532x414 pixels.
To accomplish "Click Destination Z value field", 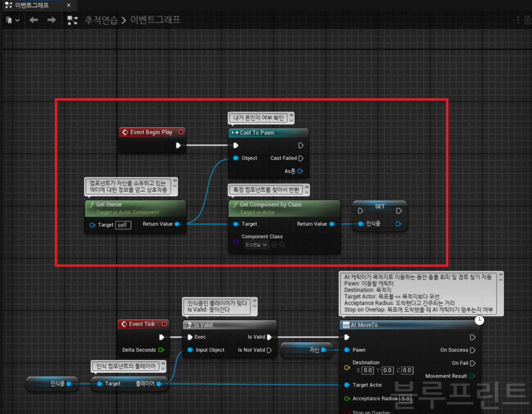I will [x=407, y=371].
